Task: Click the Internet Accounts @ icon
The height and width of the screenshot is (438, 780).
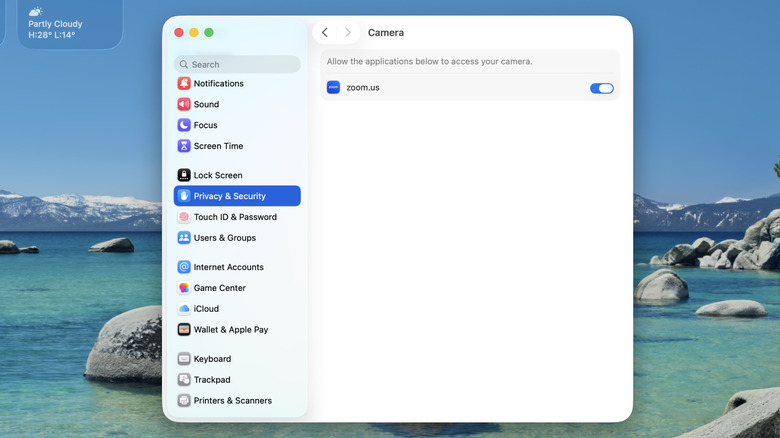Action: 184,267
